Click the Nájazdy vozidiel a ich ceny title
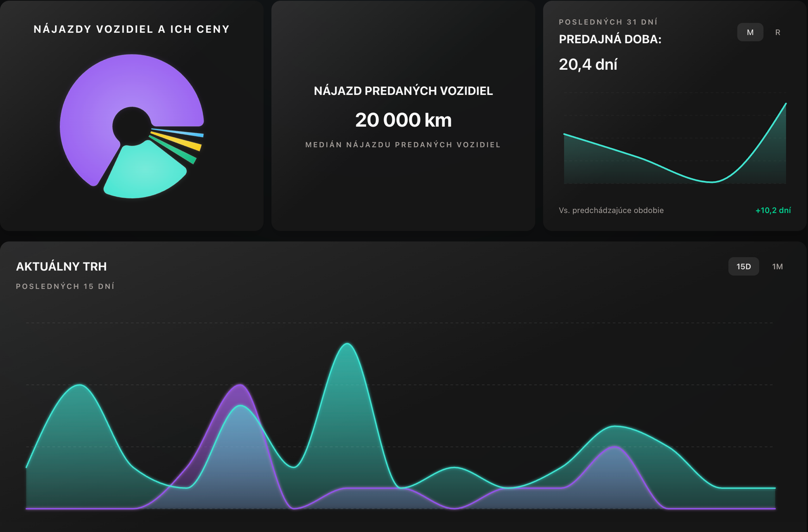808x532 pixels. [x=132, y=29]
